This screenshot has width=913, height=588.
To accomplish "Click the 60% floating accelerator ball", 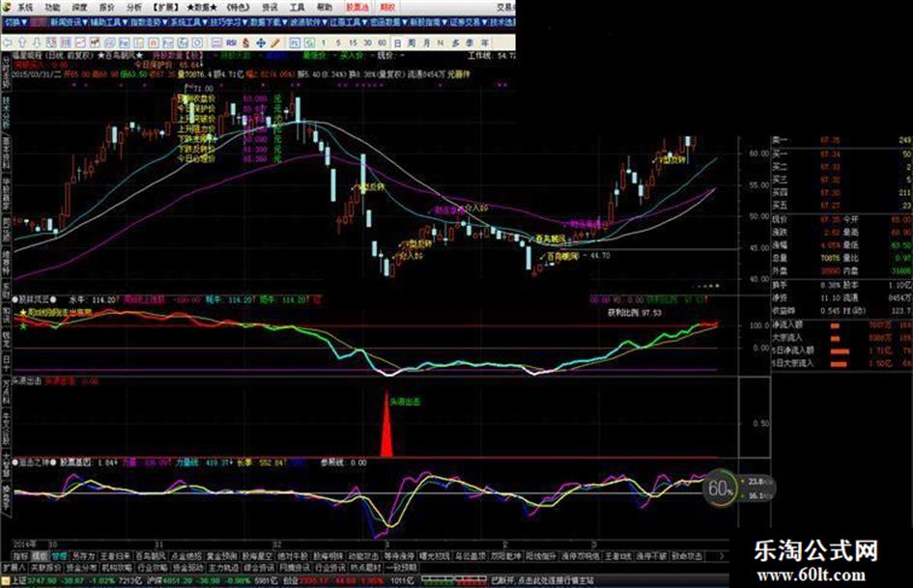I will point(720,489).
